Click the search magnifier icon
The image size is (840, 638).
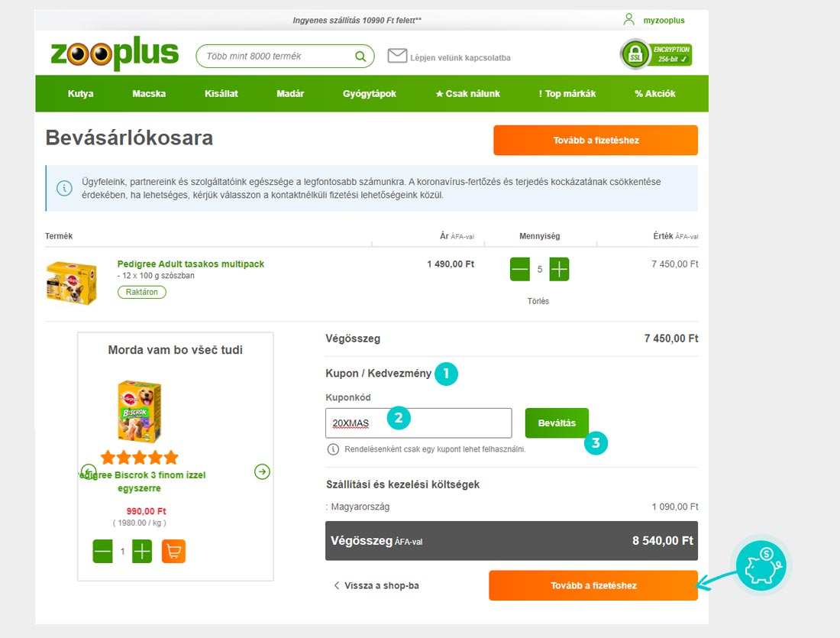(x=360, y=57)
